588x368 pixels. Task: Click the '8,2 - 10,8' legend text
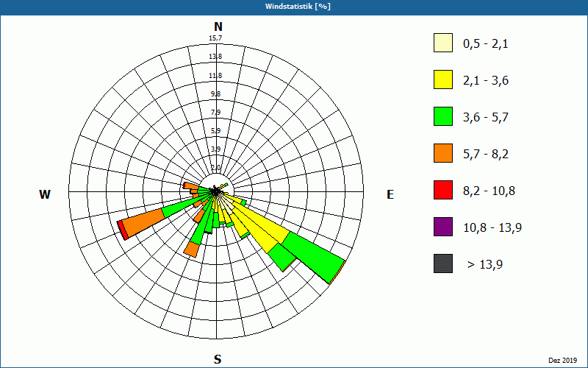(x=489, y=191)
